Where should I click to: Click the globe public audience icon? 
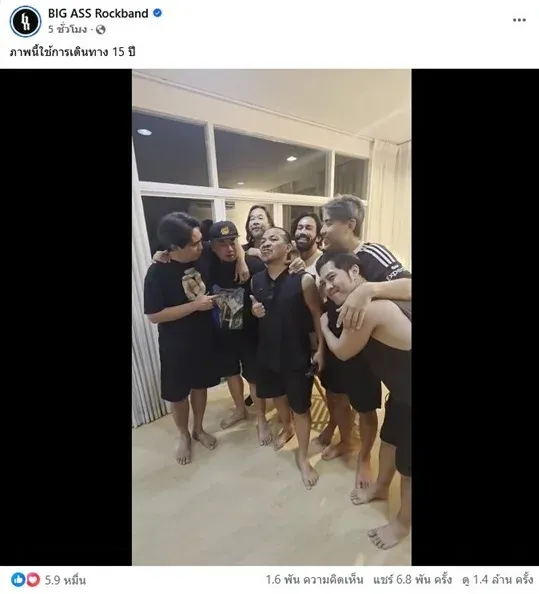101,30
